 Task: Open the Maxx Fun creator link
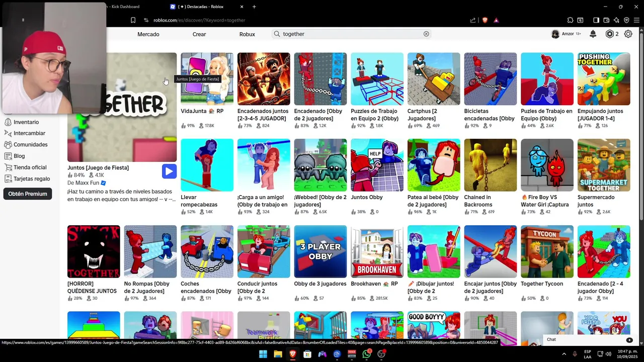click(x=87, y=183)
